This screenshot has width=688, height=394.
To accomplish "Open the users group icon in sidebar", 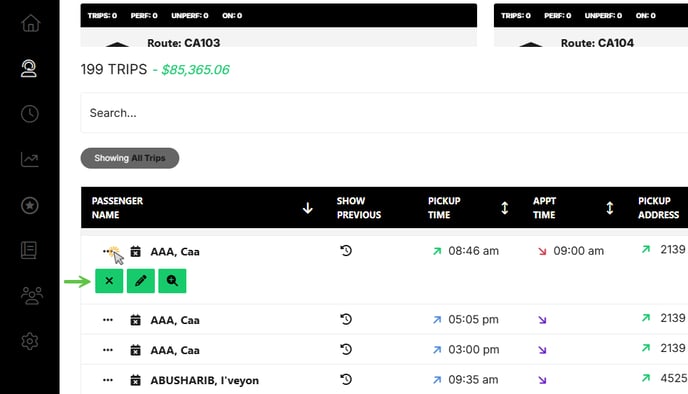I will (x=32, y=295).
